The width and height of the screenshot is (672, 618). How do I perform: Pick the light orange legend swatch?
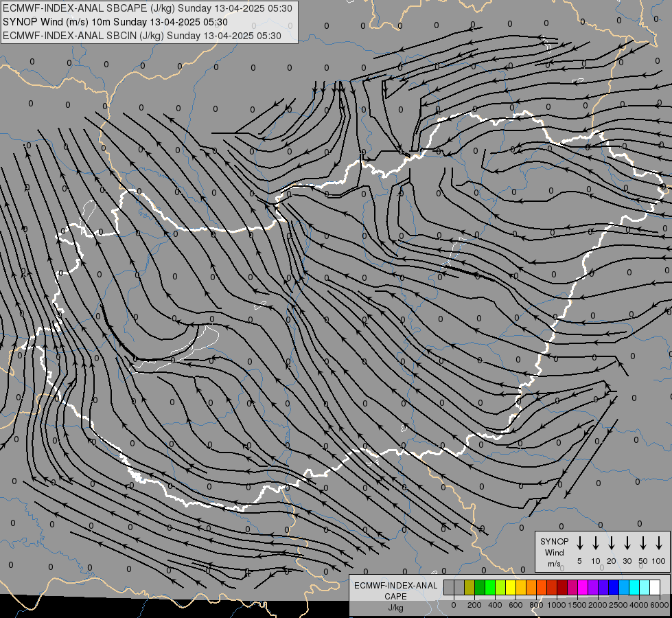tap(531, 587)
